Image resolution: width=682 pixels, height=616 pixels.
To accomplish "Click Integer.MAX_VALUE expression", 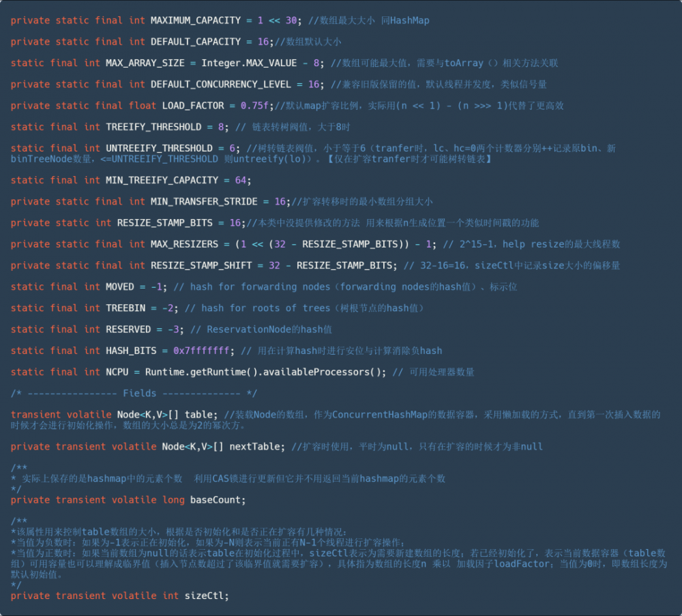I will point(249,63).
